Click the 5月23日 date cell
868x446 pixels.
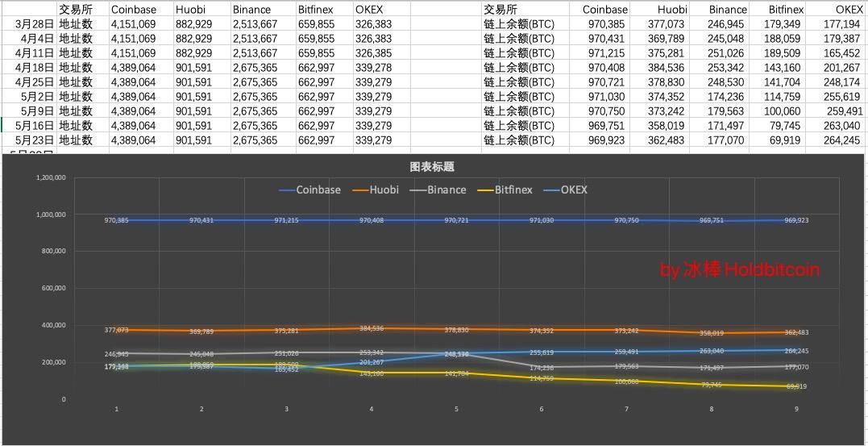(29, 140)
